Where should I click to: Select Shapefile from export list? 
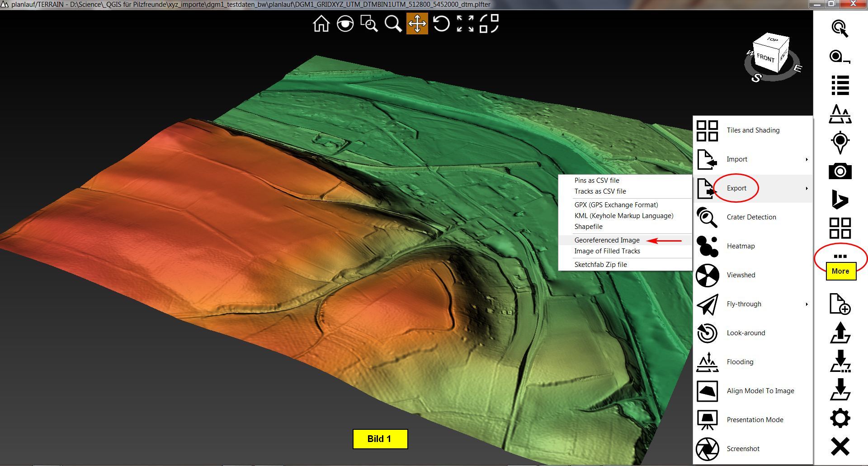(588, 227)
